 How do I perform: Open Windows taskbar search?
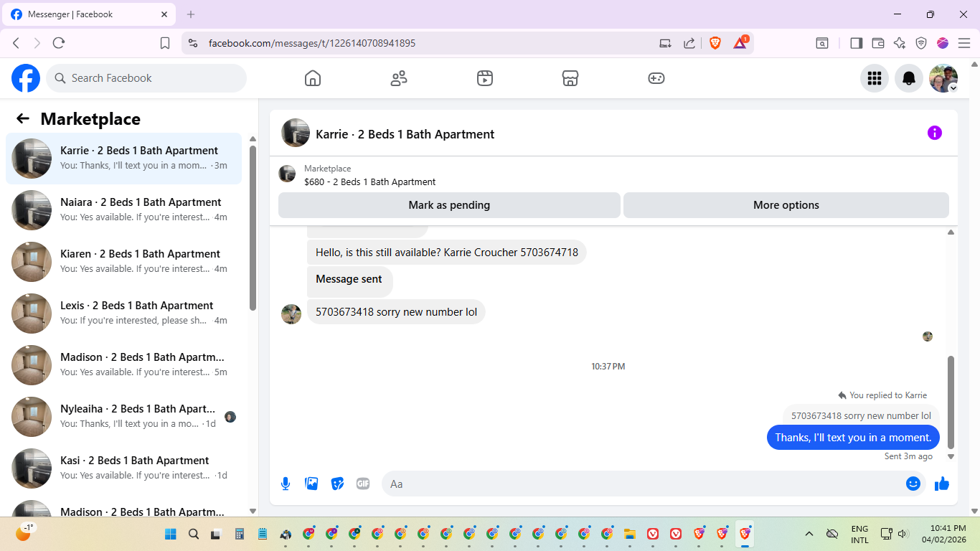(194, 534)
